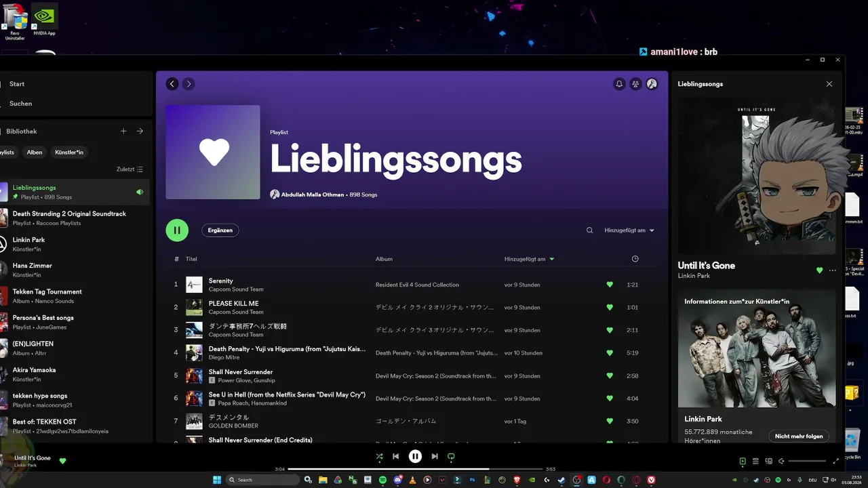Expand the Bibliothek with the arrow icon
Screen dimensions: 868x488
(140, 131)
